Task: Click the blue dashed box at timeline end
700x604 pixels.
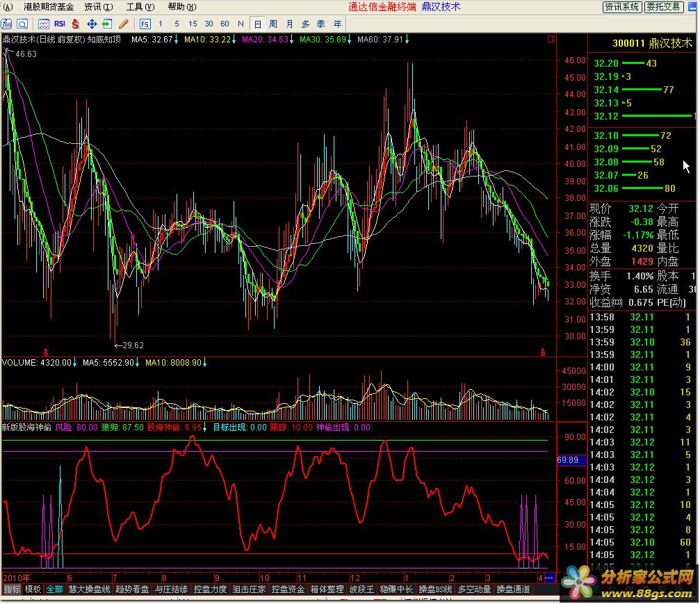Action: pos(550,578)
